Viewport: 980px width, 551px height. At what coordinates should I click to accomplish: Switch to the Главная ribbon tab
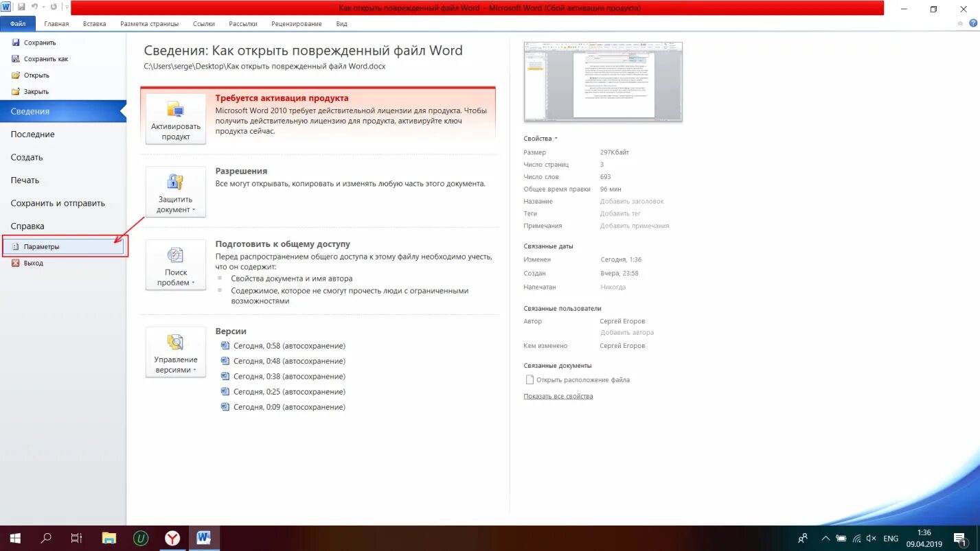click(56, 23)
